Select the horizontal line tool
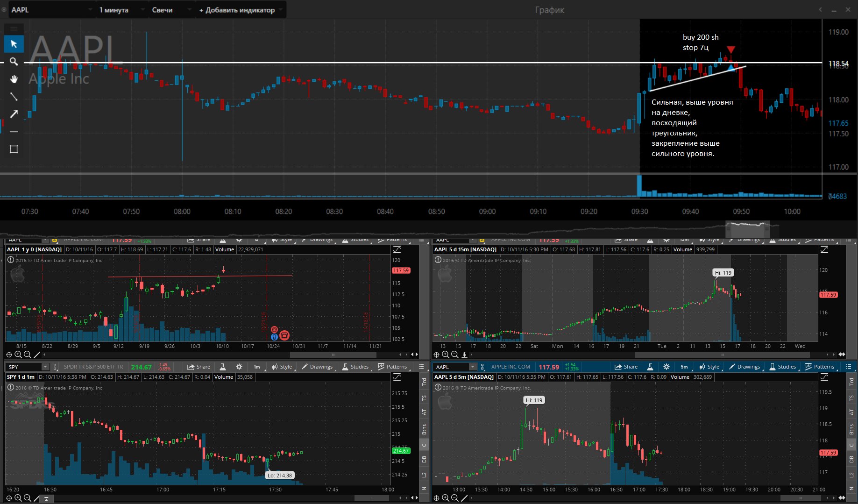This screenshot has width=858, height=504. coord(14,132)
